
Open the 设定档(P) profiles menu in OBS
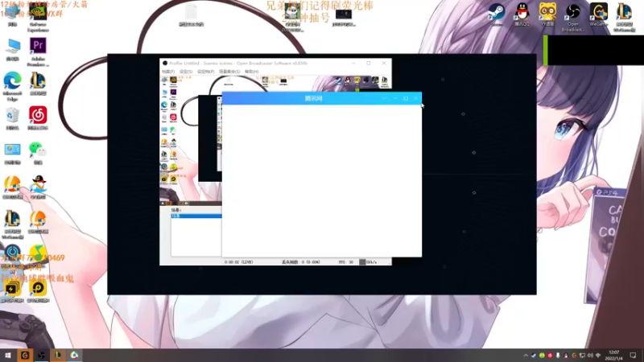(206, 72)
